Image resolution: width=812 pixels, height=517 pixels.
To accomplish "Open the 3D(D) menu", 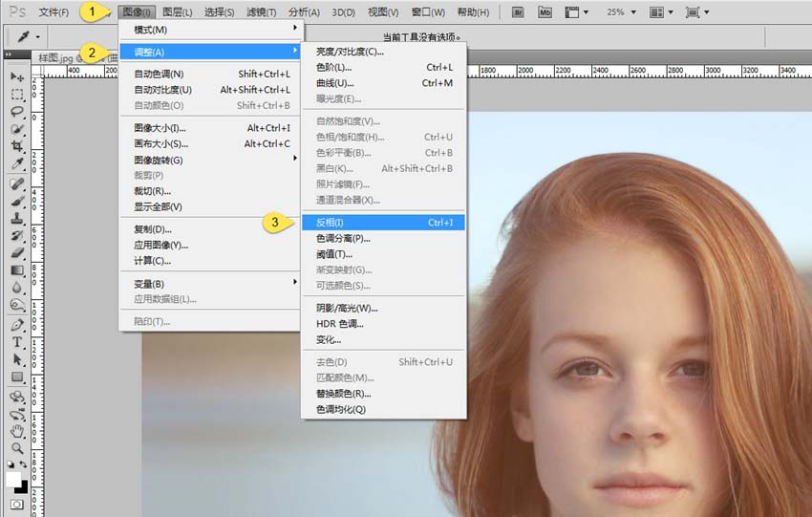I will pyautogui.click(x=343, y=11).
